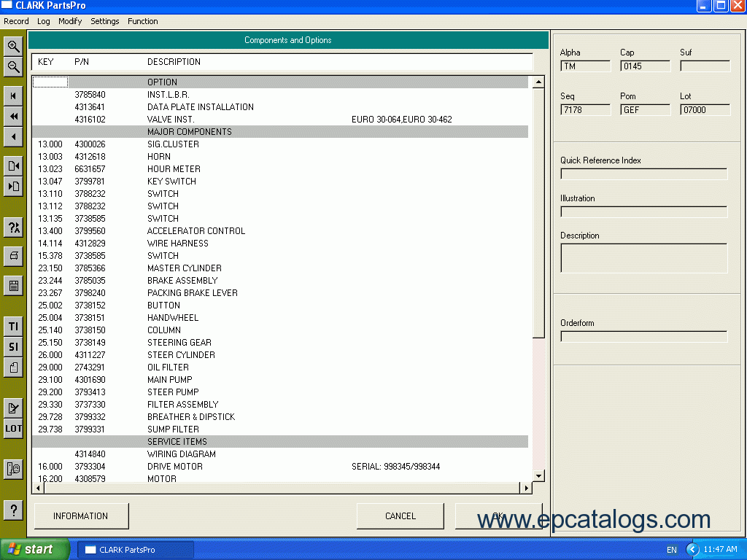Click the arrow-into-page sidebar icon
Screen dimensions: 747x560
click(x=13, y=186)
